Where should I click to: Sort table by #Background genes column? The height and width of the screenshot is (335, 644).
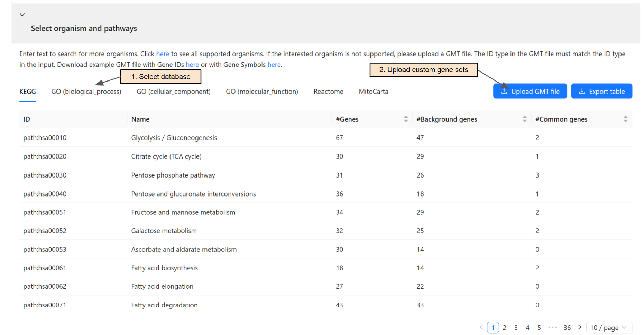pos(524,119)
